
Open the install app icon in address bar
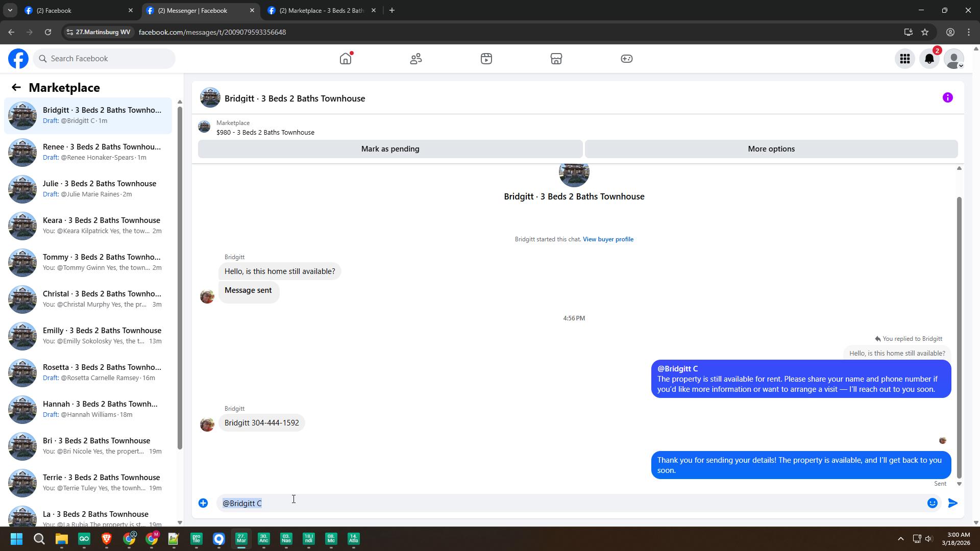(x=908, y=32)
